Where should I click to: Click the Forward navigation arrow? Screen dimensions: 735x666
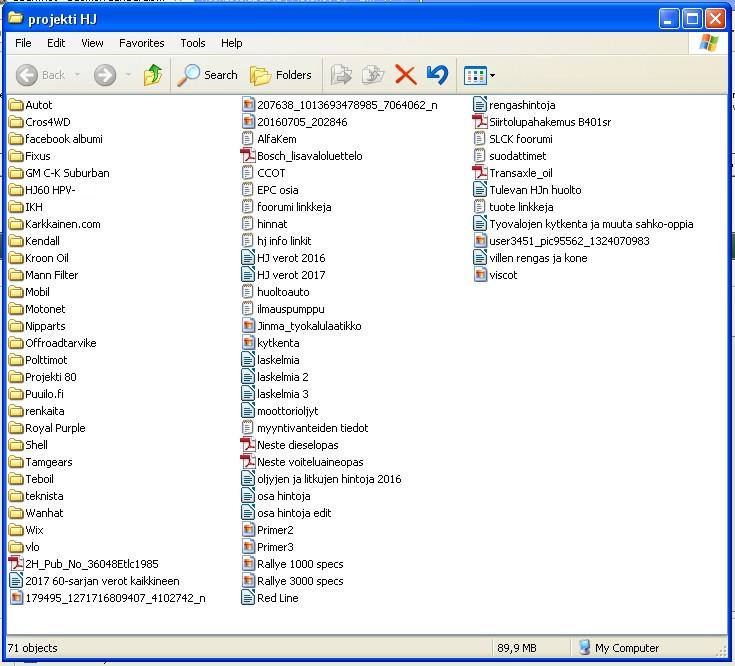pos(105,75)
